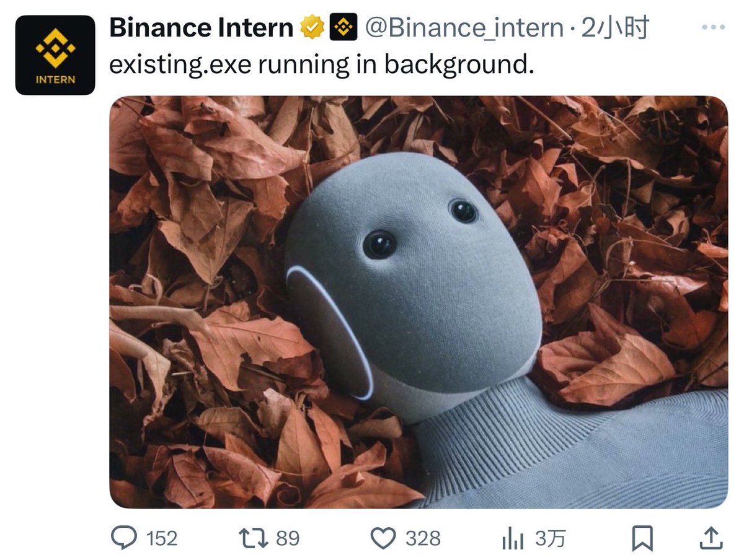Share the tweet via the upload arrow icon

[711, 538]
